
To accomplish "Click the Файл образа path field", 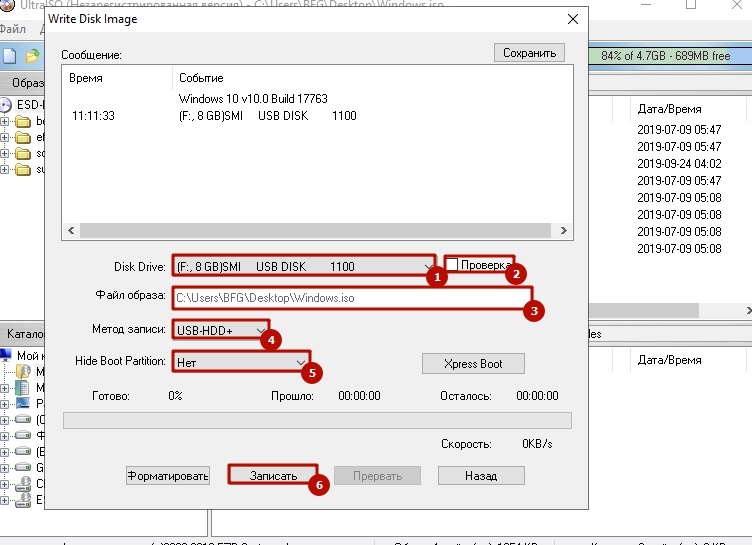I will (x=352, y=298).
